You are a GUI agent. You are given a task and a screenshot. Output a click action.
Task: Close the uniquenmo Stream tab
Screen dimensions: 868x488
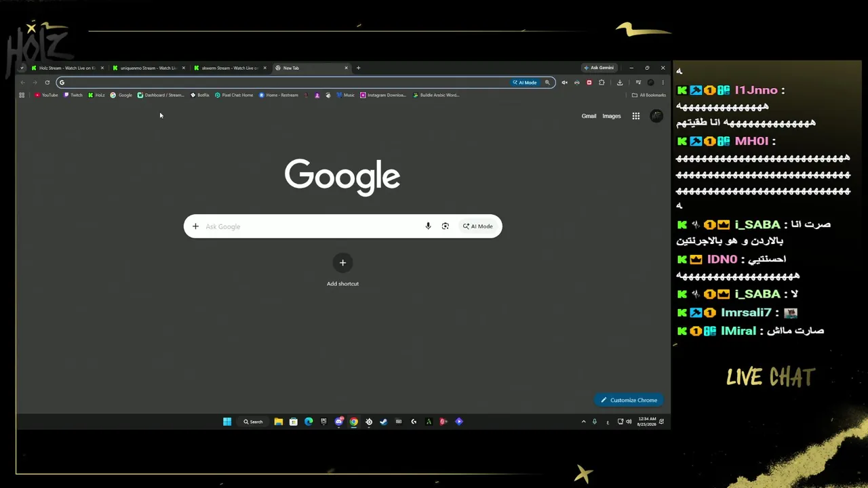pos(184,68)
